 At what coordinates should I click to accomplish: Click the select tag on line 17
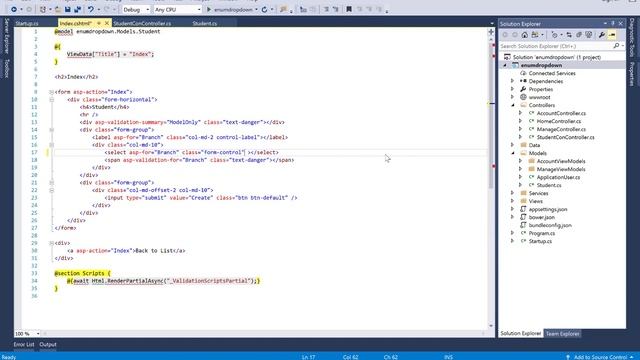pos(117,152)
